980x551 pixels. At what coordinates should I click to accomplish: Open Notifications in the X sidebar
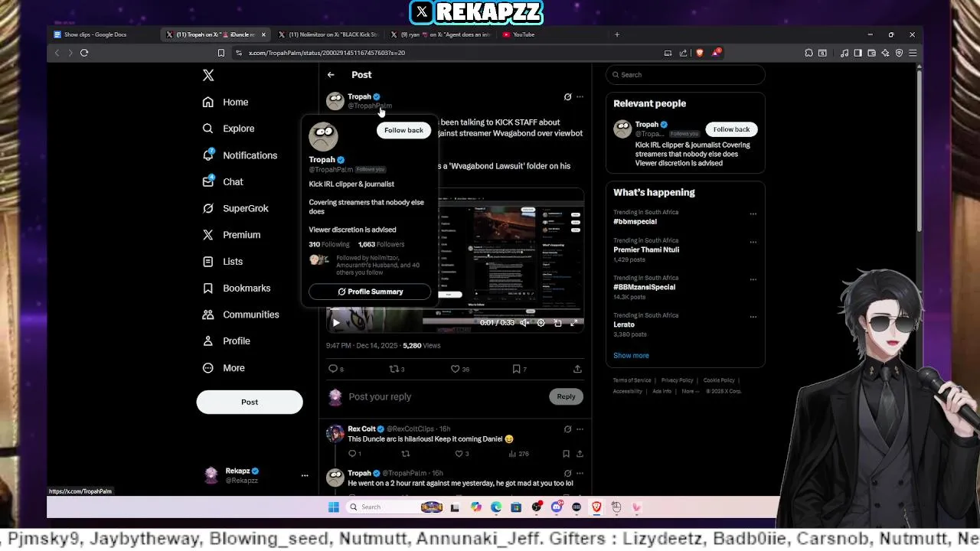click(x=240, y=155)
